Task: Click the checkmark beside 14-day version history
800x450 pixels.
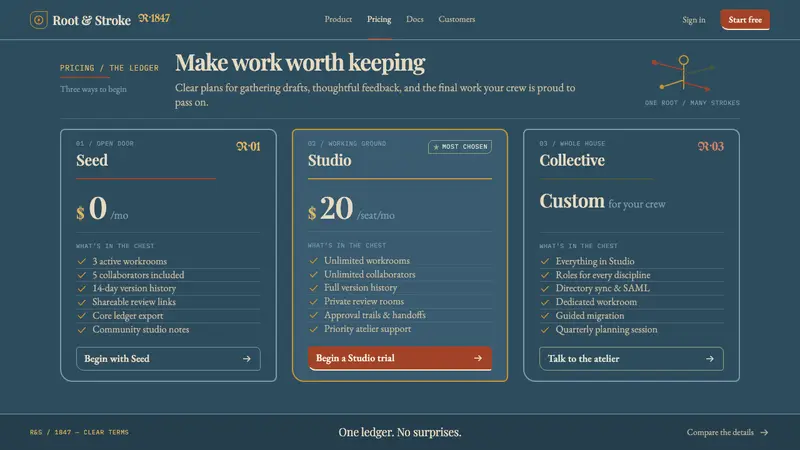Action: [x=82, y=288]
